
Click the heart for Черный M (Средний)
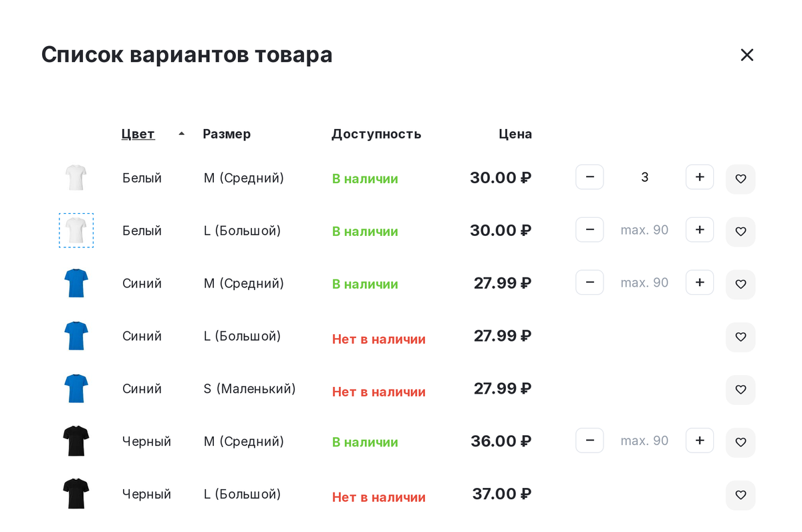pyautogui.click(x=741, y=442)
